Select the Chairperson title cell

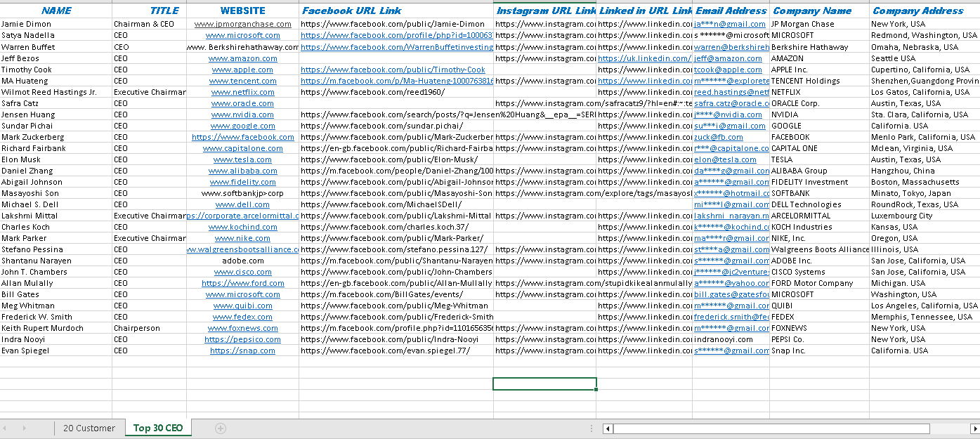tap(150, 328)
